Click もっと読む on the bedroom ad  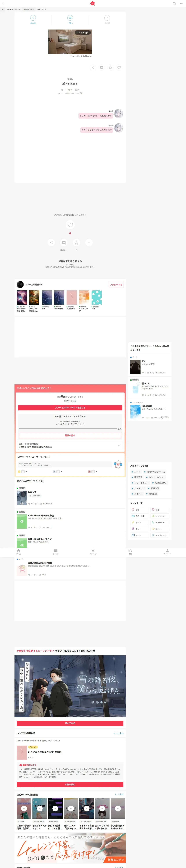[x=83, y=33]
